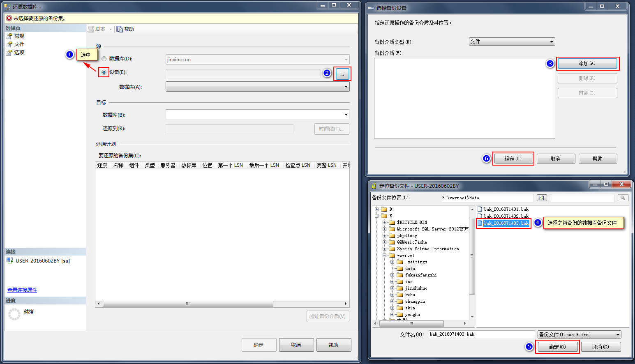Select bak_2016071402.bak in file list
635x364 pixels.
(506, 216)
